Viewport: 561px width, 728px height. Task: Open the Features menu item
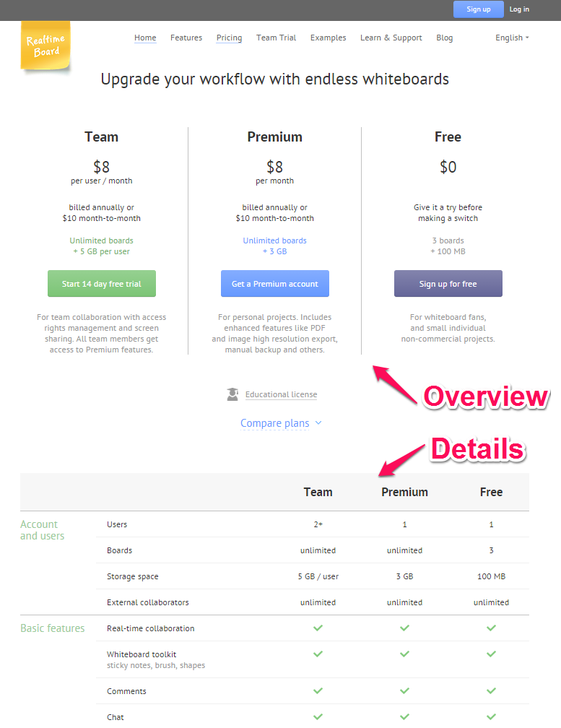click(186, 38)
